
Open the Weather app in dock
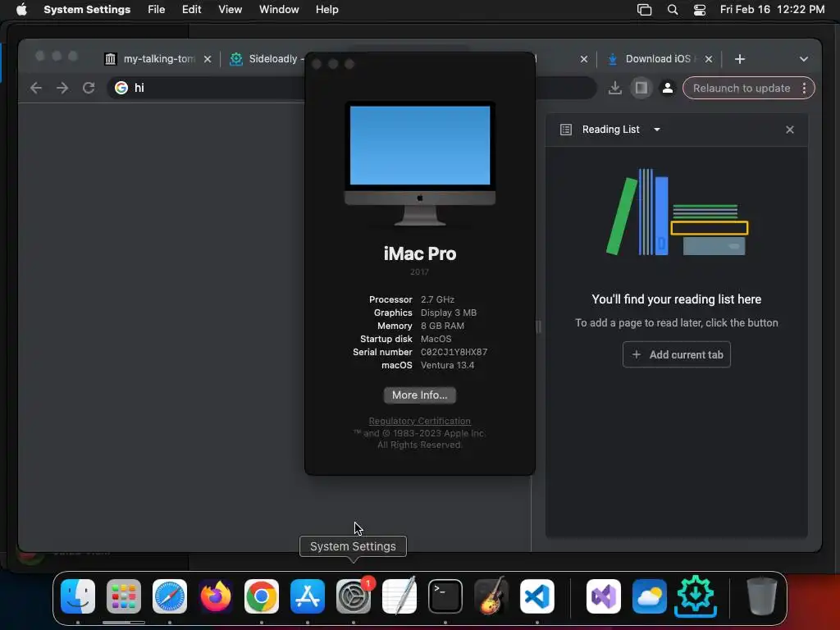(650, 596)
